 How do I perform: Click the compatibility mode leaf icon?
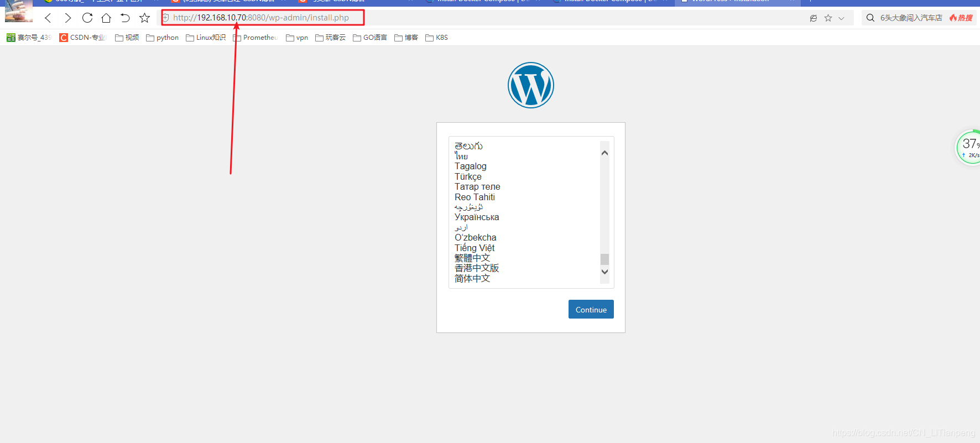[x=813, y=18]
